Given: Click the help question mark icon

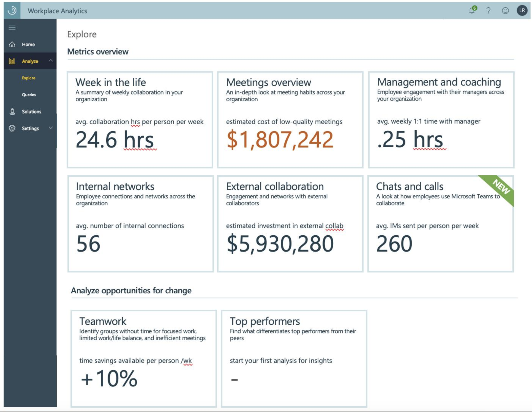Looking at the screenshot, I should tap(488, 10).
